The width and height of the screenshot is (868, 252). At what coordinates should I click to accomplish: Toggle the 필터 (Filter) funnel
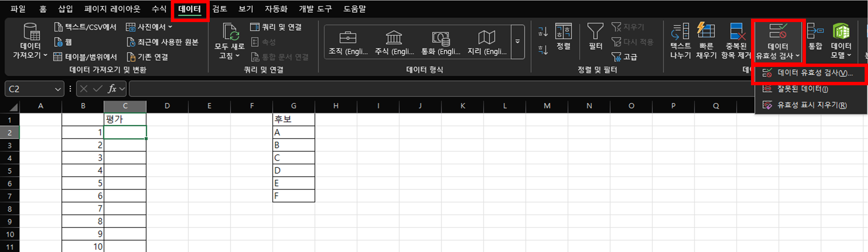pyautogui.click(x=595, y=36)
